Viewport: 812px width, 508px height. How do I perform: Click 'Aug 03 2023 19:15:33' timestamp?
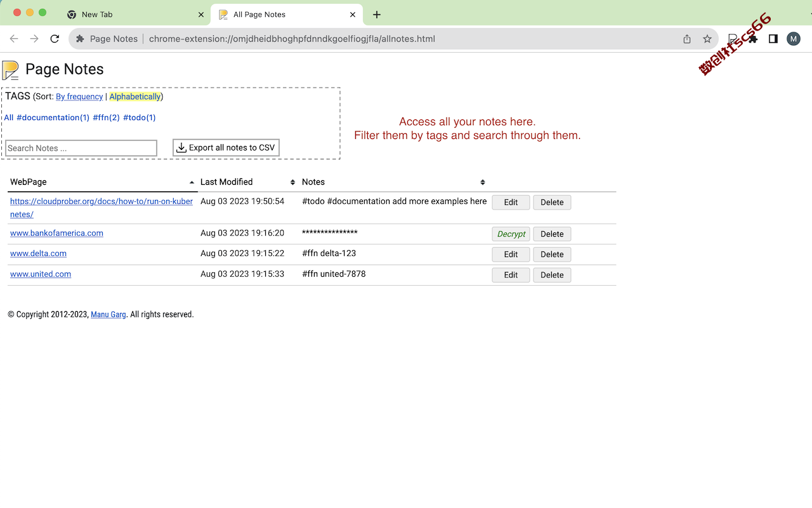[242, 274]
